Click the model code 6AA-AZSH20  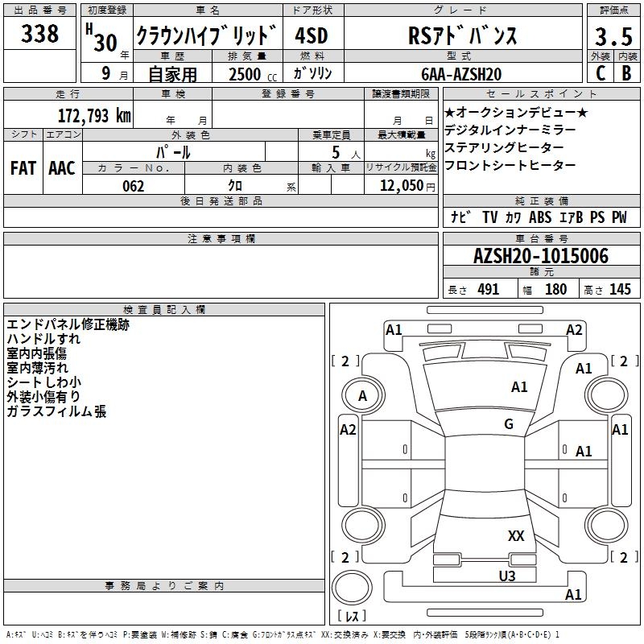click(x=461, y=74)
